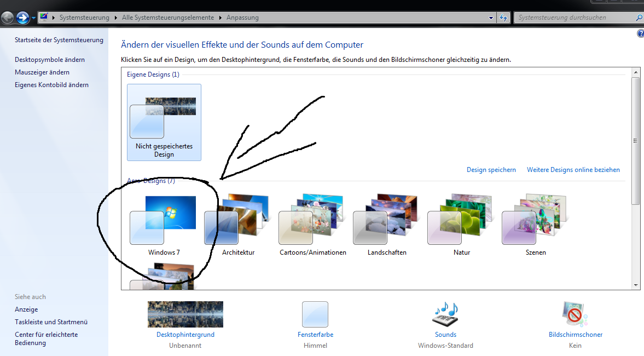Click the search magnifier icon

point(639,18)
